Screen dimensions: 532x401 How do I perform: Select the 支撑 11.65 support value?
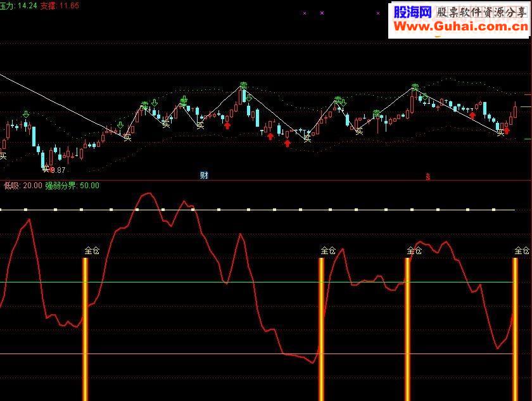(x=60, y=6)
